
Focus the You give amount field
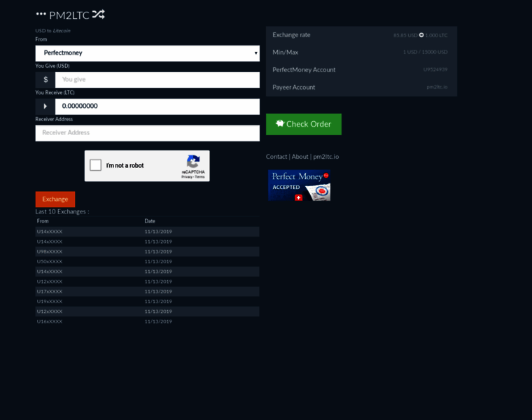click(x=157, y=80)
